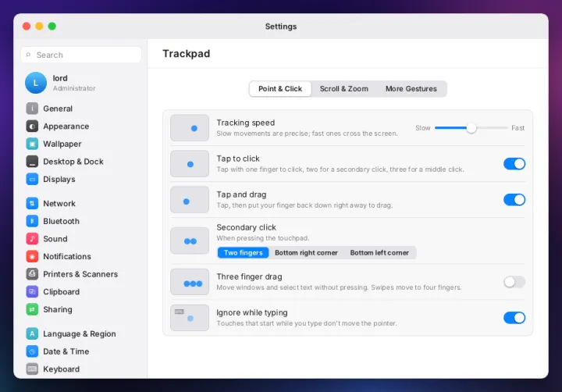This screenshot has width=562, height=392.
Task: Select the Printers & Scanners icon
Action: tap(32, 274)
